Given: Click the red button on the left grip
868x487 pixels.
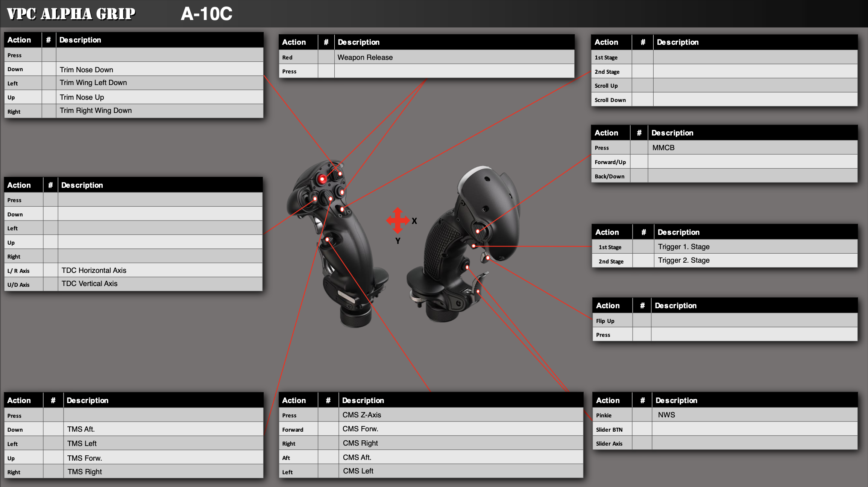Looking at the screenshot, I should tap(322, 180).
